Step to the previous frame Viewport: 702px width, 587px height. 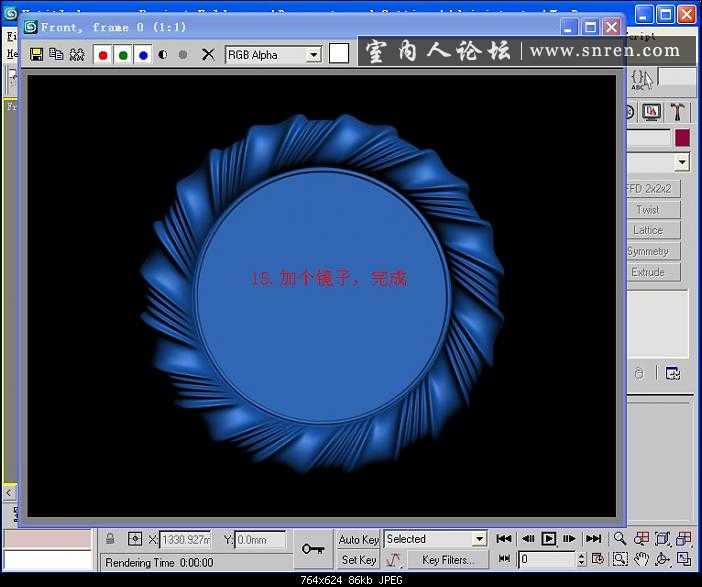coord(528,539)
